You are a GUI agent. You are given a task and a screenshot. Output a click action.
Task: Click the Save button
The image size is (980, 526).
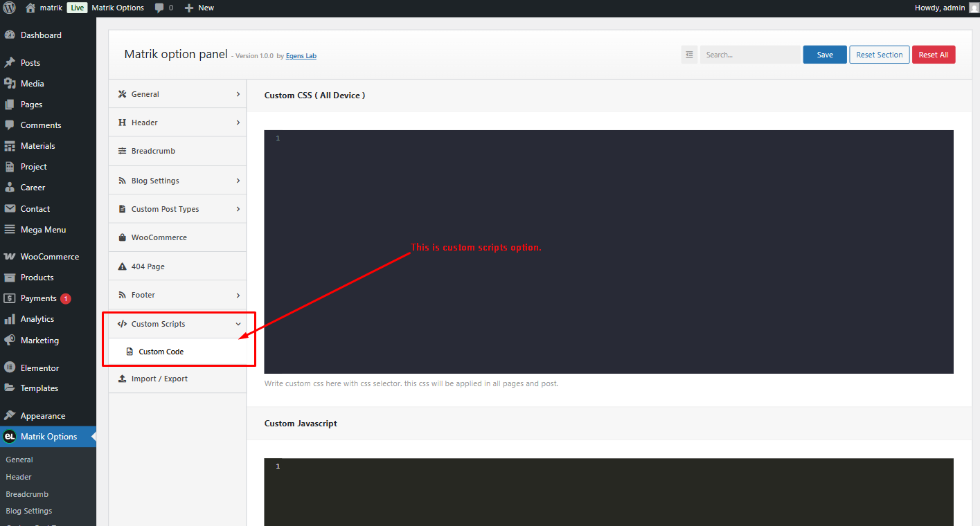click(825, 55)
